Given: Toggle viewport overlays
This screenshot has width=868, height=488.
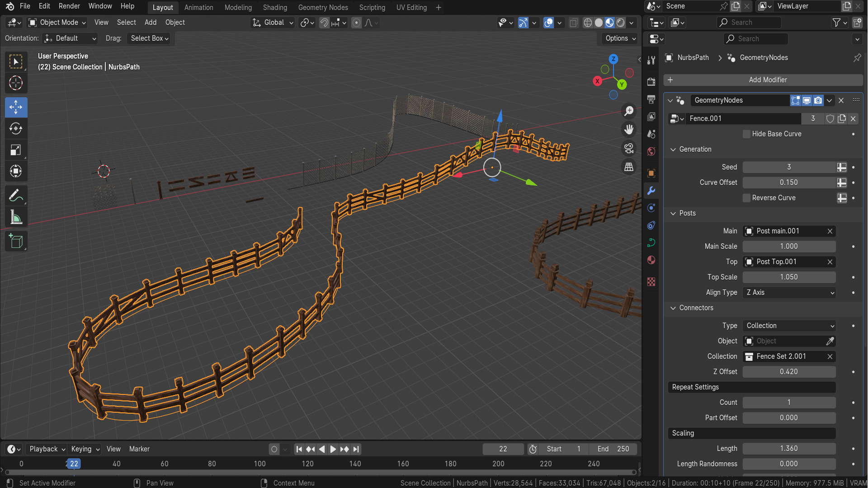Looking at the screenshot, I should (548, 23).
